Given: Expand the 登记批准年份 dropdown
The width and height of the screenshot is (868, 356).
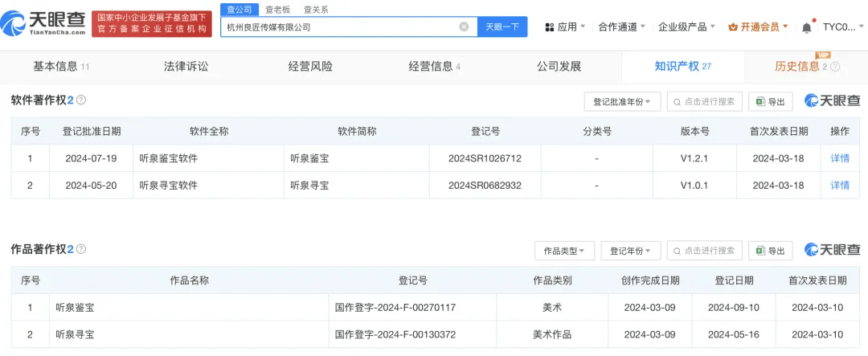Looking at the screenshot, I should tap(622, 101).
